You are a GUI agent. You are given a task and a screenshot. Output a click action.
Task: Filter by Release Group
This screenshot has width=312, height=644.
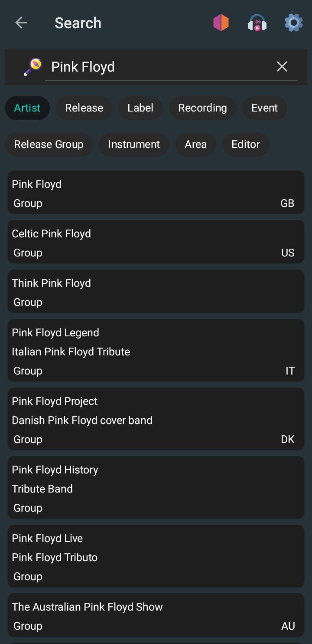(49, 145)
